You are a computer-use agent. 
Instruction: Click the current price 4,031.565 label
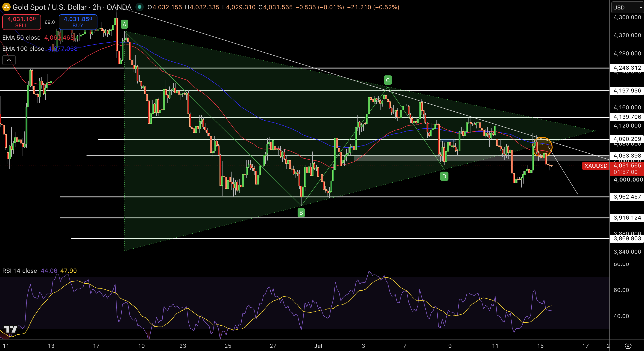pos(627,166)
